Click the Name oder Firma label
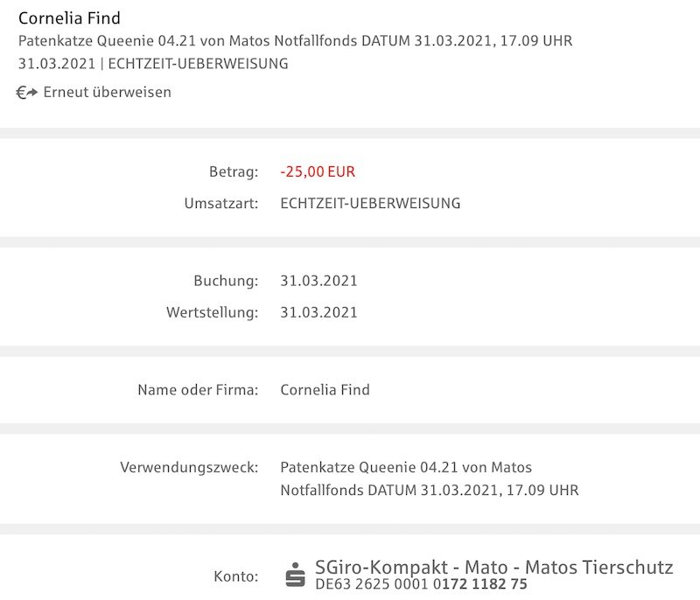 [x=198, y=390]
